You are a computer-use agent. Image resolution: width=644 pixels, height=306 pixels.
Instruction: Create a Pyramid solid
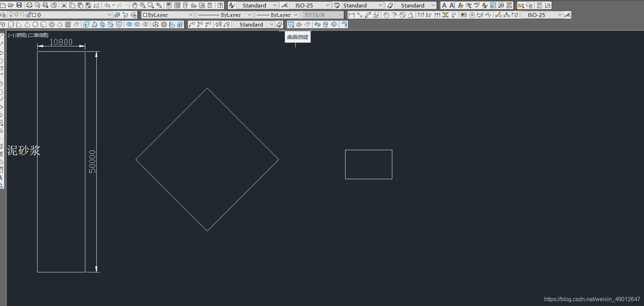click(x=60, y=24)
